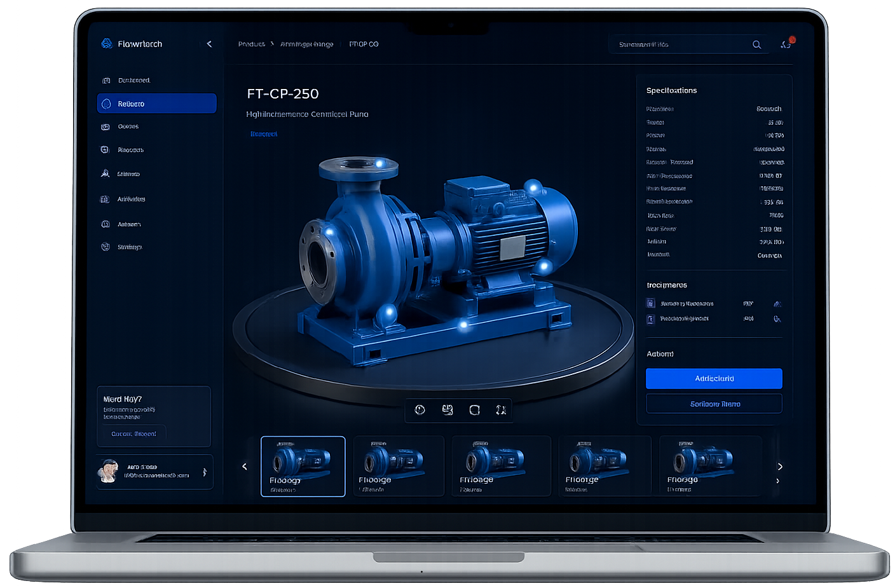Click the Flowrtarch logo icon
895x588 pixels.
pos(107,44)
